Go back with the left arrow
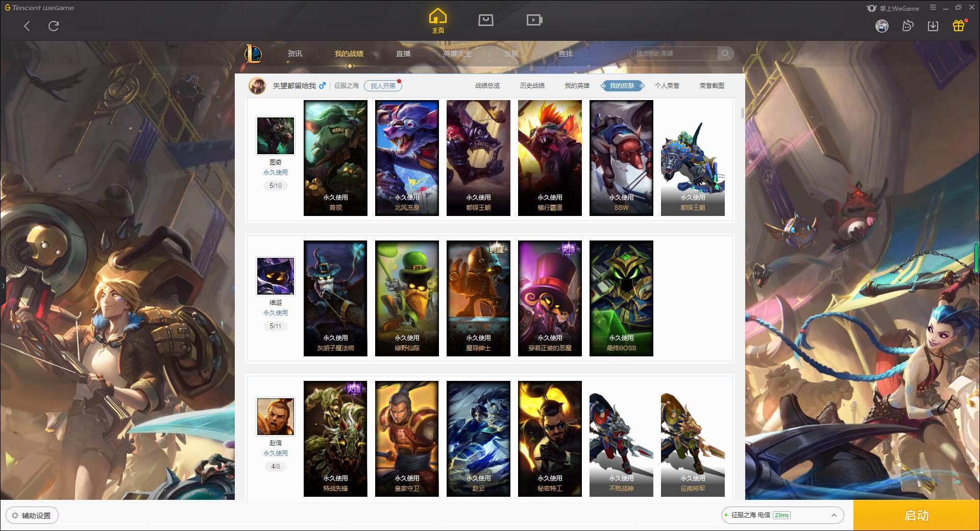 coord(27,26)
